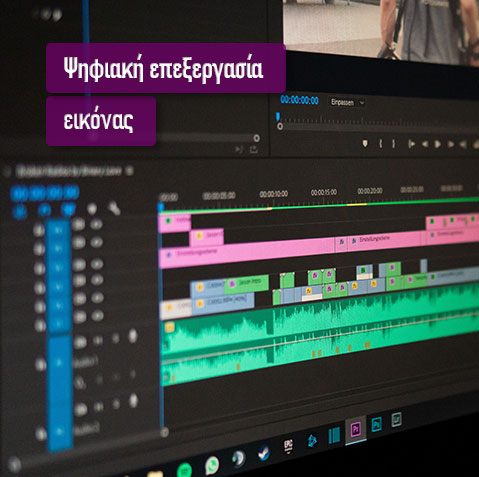This screenshot has width=479, height=477.
Task: Add a marker from timeline toolbar
Action: click(92, 209)
